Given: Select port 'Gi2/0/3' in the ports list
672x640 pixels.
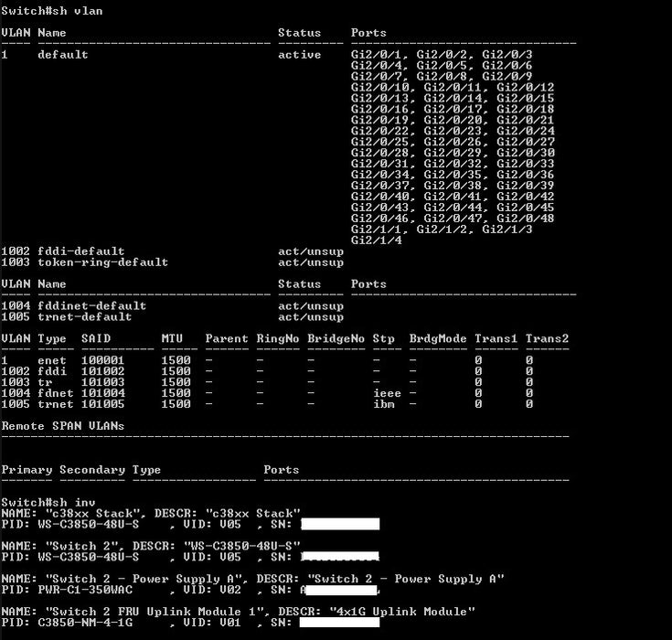Looking at the screenshot, I should tap(507, 55).
